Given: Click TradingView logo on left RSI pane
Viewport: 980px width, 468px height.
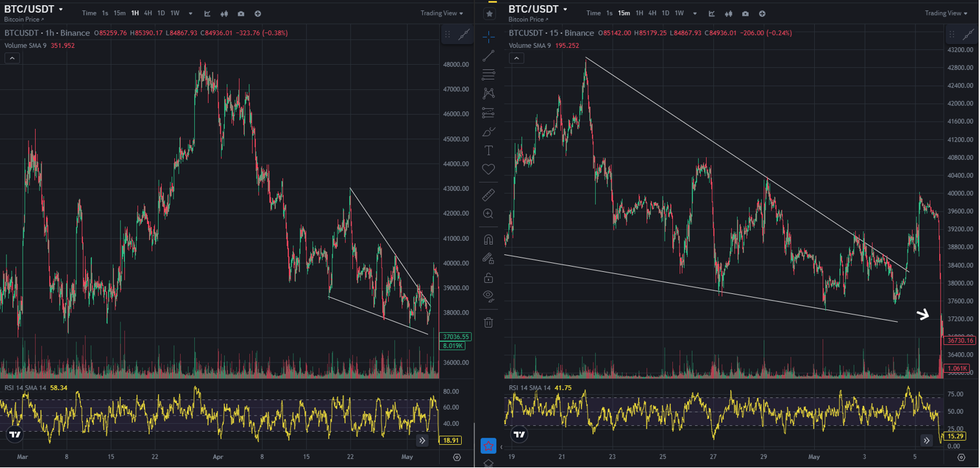Looking at the screenshot, I should (15, 434).
